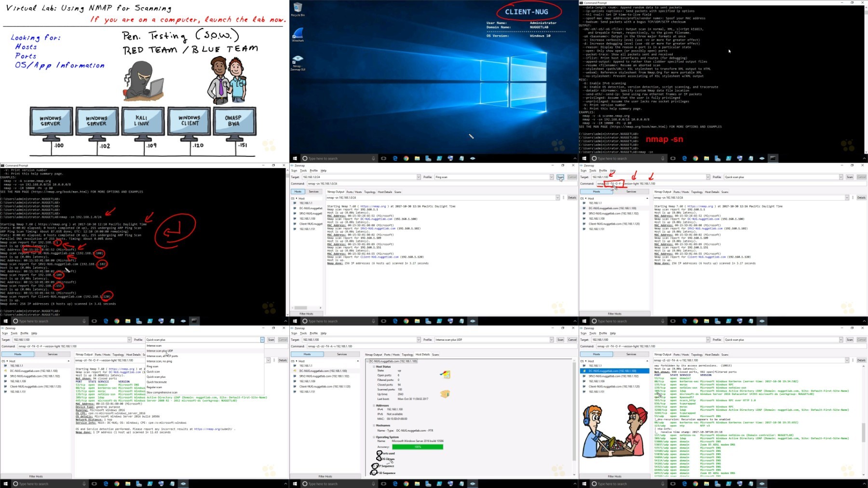Click Edge taskbar icon under Ping scan window
This screenshot has height=488, width=868.
tap(395, 321)
